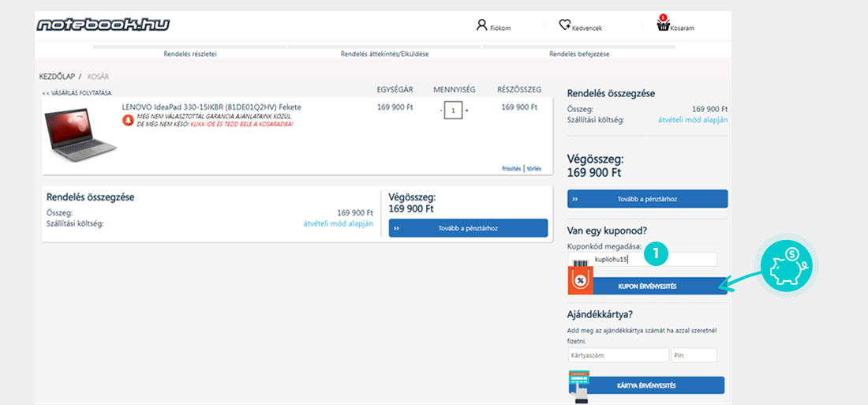Click the EGYSÉGÁR column header
This screenshot has height=405, width=868.
point(395,89)
